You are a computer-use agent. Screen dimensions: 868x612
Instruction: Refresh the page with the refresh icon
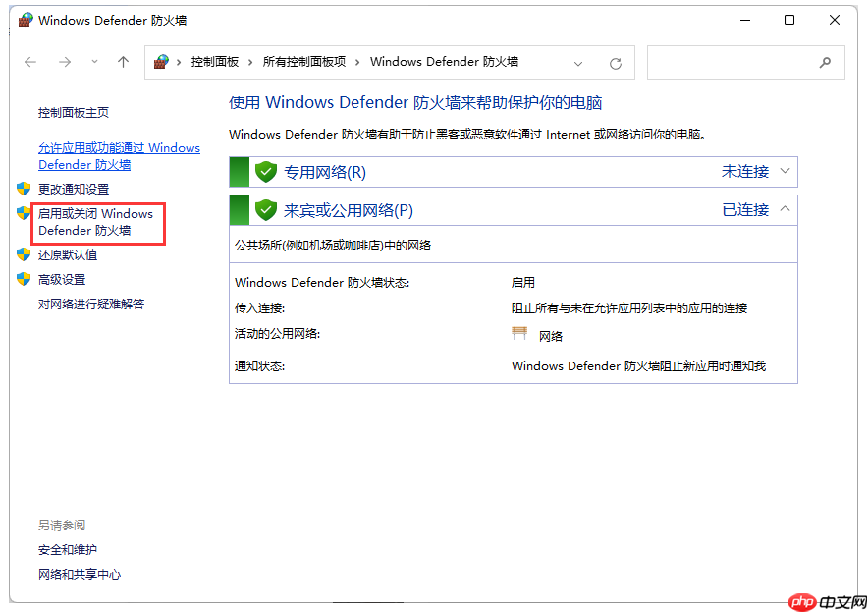[615, 64]
